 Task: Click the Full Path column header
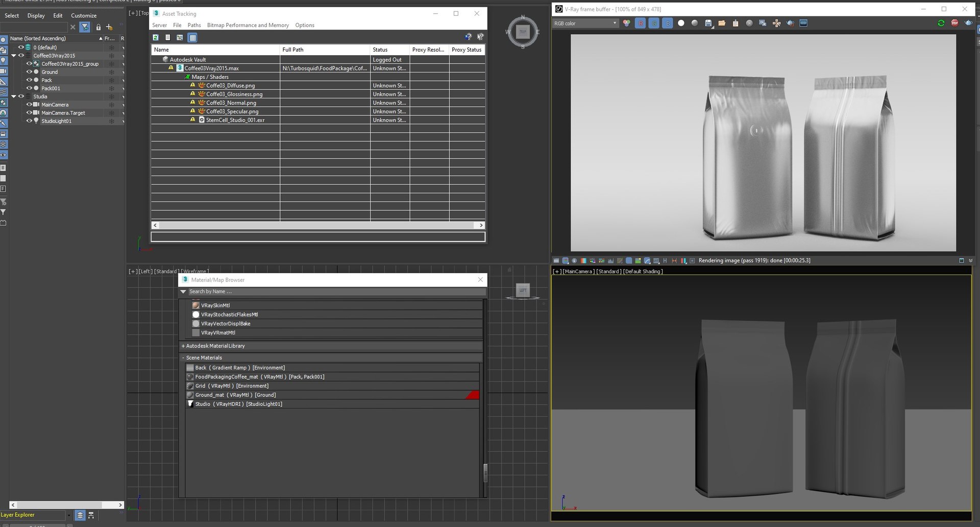tap(325, 50)
